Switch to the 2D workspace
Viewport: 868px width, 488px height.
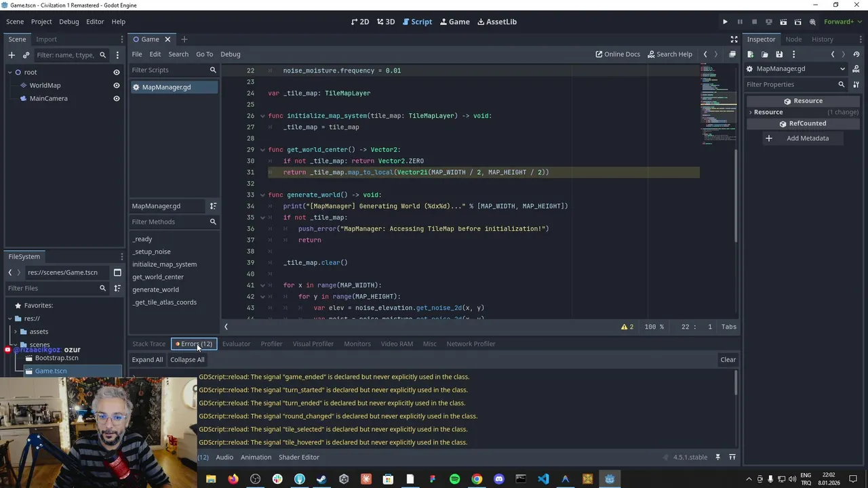(360, 22)
